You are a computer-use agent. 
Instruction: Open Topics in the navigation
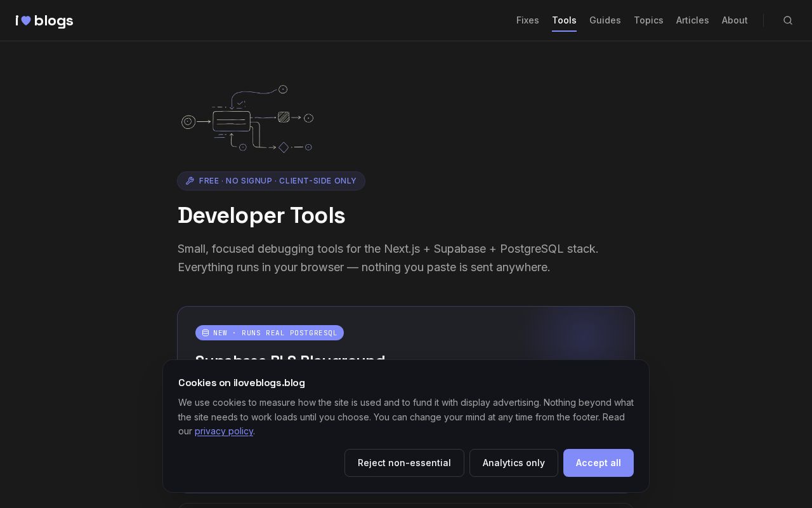(648, 20)
